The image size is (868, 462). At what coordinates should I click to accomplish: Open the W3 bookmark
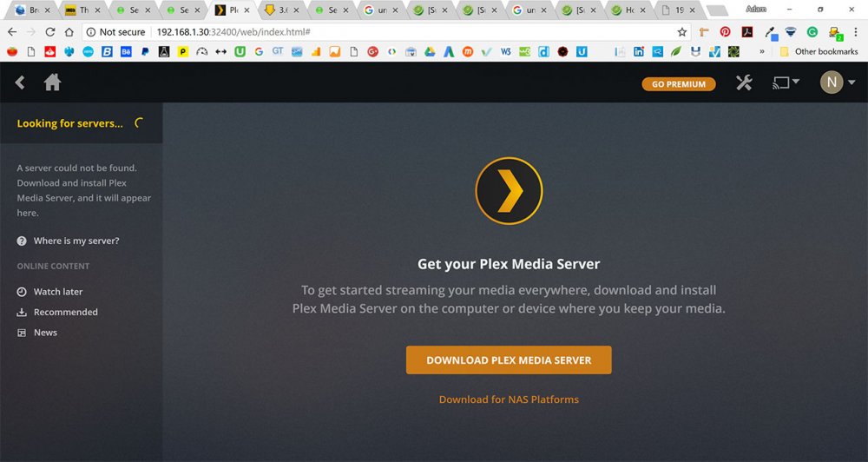(505, 51)
